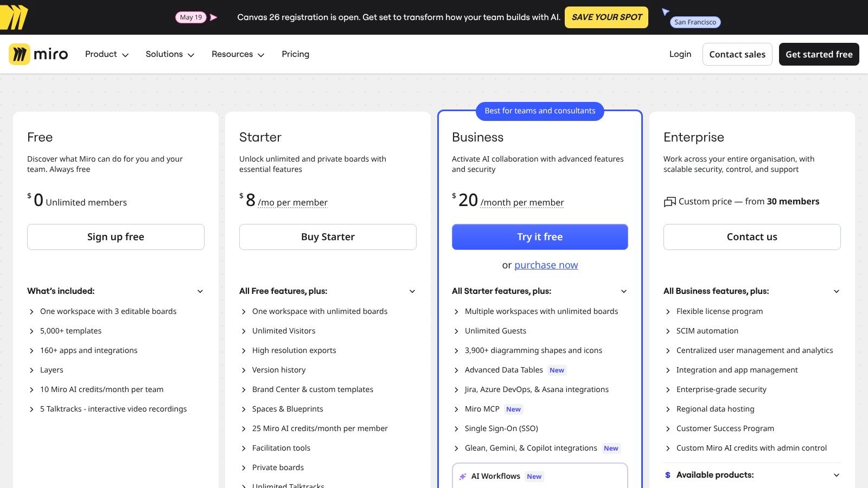
Task: Click the Contact sales button
Action: click(x=737, y=54)
